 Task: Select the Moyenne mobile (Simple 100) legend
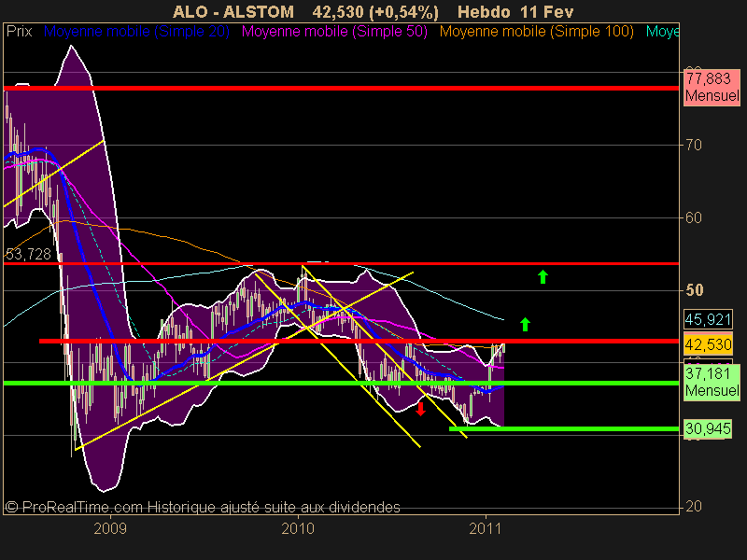click(536, 32)
